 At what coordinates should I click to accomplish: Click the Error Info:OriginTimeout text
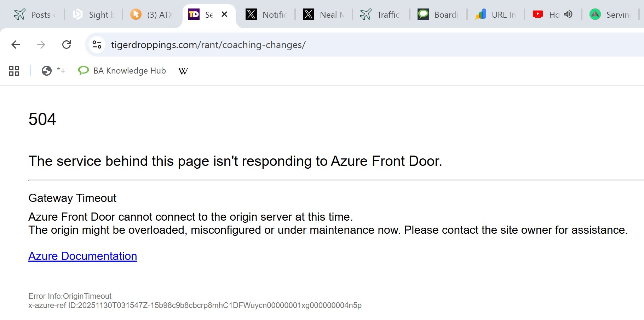click(70, 296)
